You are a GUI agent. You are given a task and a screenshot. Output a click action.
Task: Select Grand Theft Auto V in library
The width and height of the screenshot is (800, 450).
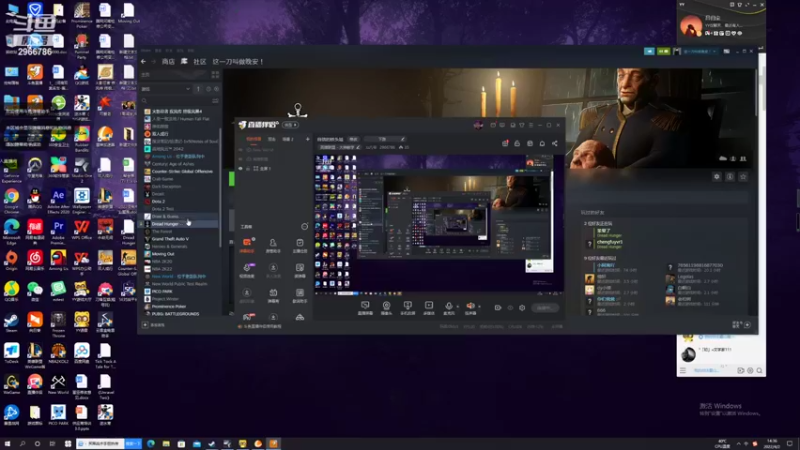[x=170, y=239]
